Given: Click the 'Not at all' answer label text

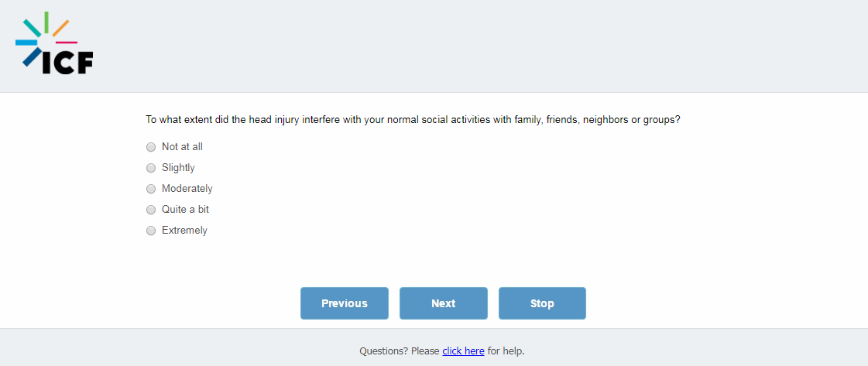Looking at the screenshot, I should (182, 147).
